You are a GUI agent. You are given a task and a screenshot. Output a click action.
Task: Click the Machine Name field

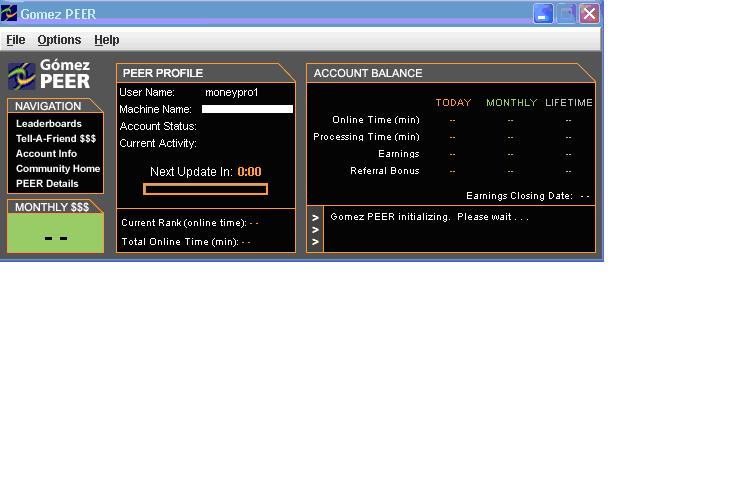(x=247, y=109)
